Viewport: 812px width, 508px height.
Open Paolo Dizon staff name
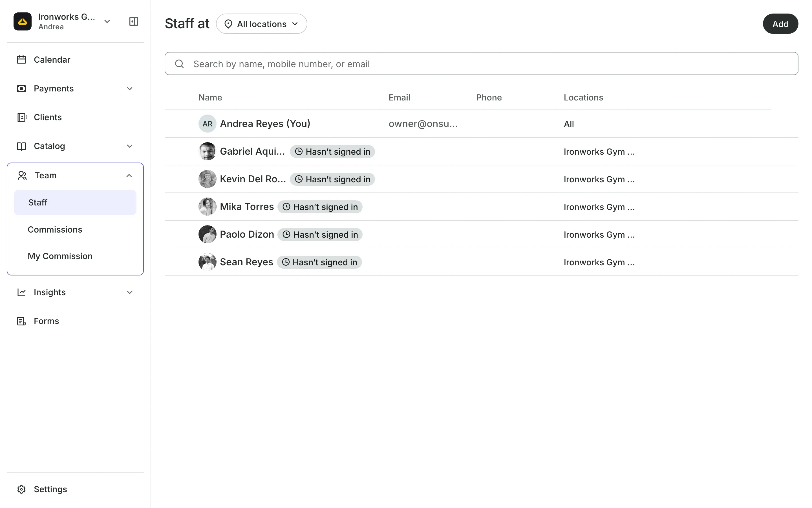[247, 234]
